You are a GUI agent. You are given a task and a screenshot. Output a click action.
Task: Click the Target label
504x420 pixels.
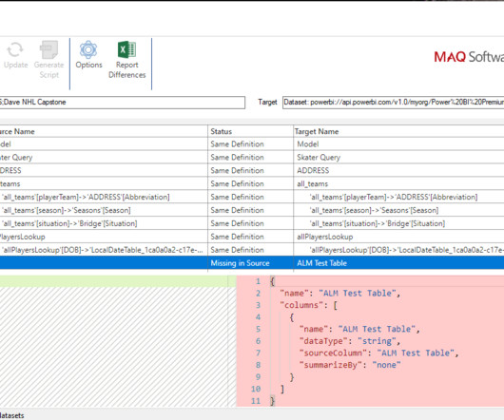tap(267, 102)
